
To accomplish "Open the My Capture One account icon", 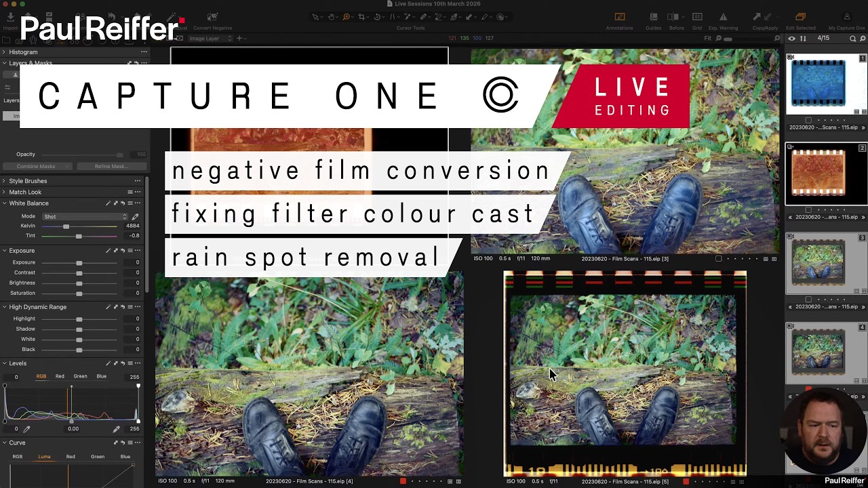I will click(x=846, y=18).
